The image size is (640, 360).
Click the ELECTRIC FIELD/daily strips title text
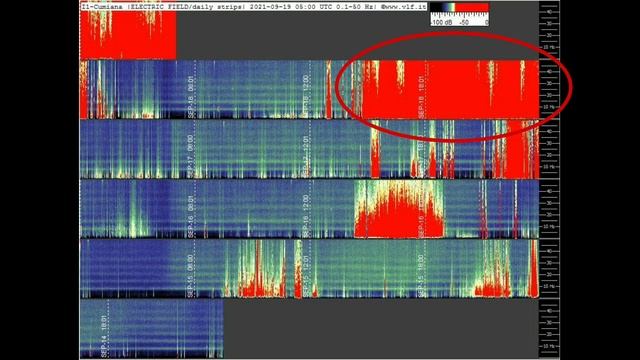tap(188, 7)
